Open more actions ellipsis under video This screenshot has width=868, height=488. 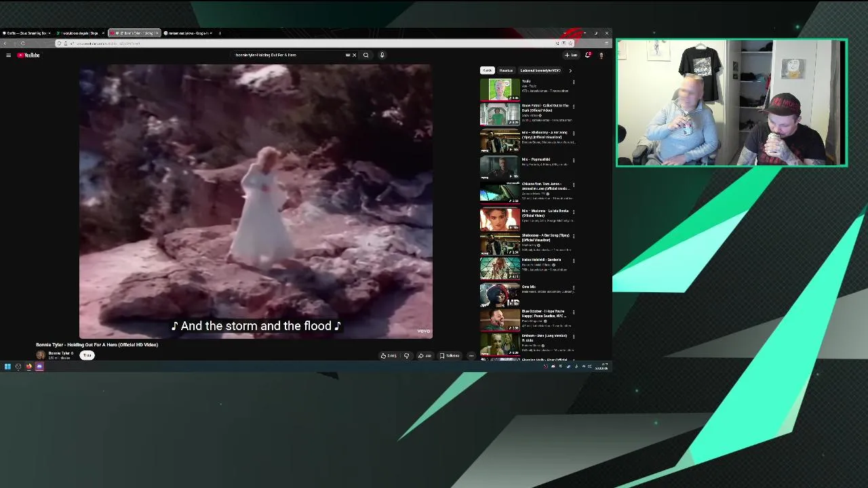coord(471,355)
